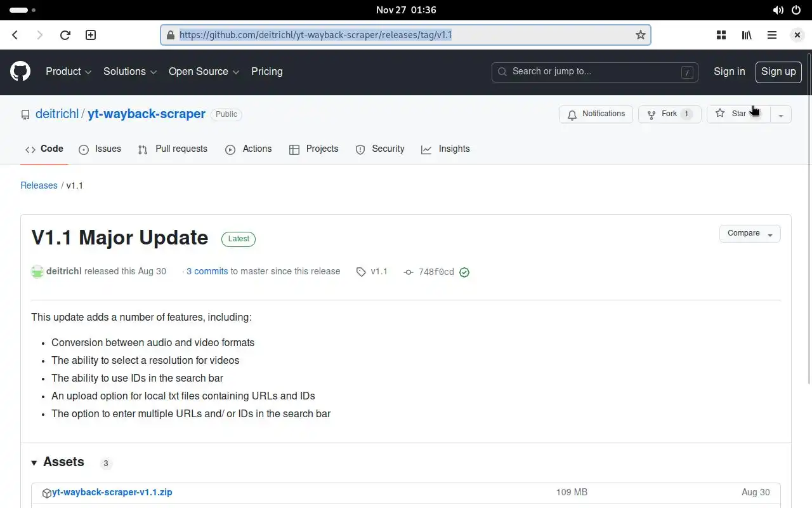This screenshot has width=812, height=508.
Task: Click the tag icon next to v1.1
Action: (361, 272)
